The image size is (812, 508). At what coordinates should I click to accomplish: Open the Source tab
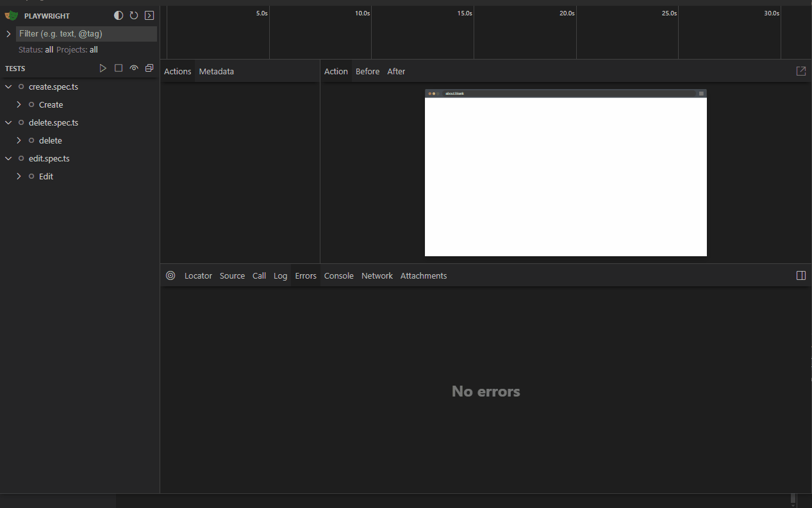click(x=232, y=275)
